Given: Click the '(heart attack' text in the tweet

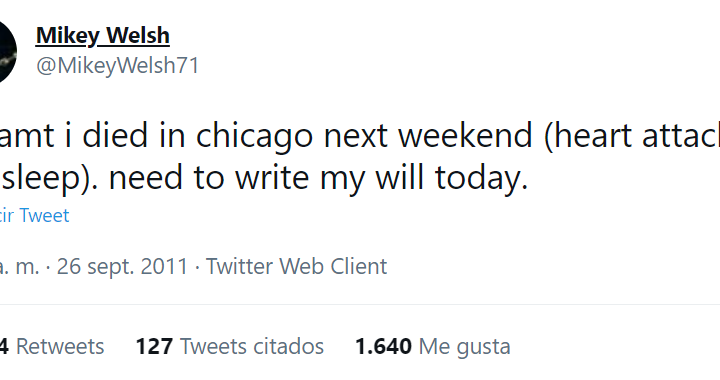Looking at the screenshot, I should click(632, 136).
